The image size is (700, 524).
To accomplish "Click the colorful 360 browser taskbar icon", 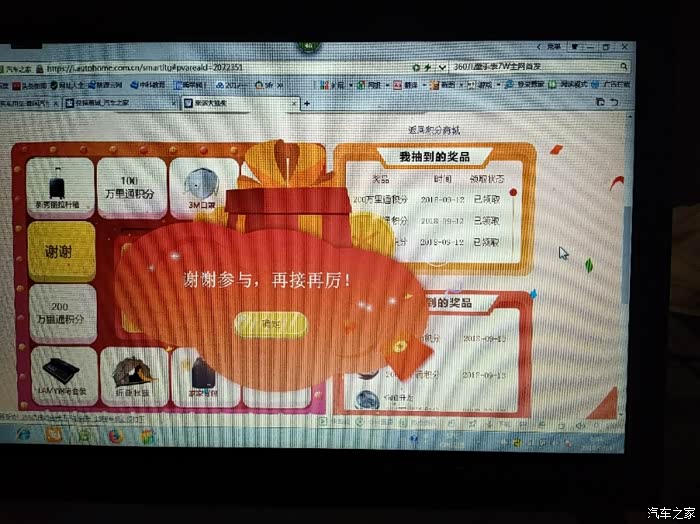I will (148, 437).
